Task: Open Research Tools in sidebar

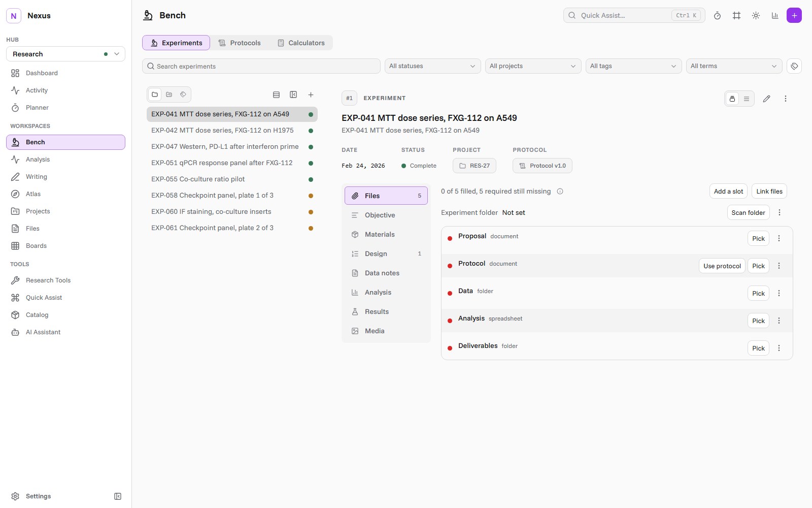Action: 66,280
